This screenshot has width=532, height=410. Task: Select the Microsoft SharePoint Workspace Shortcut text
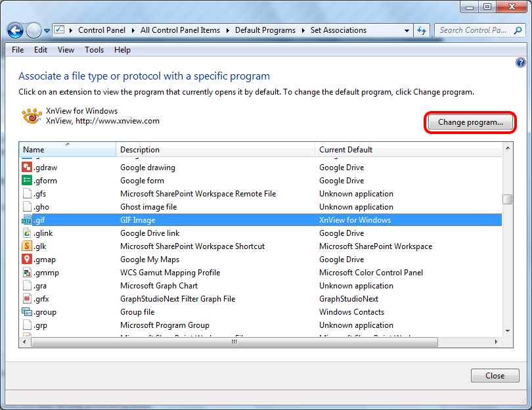tap(192, 246)
